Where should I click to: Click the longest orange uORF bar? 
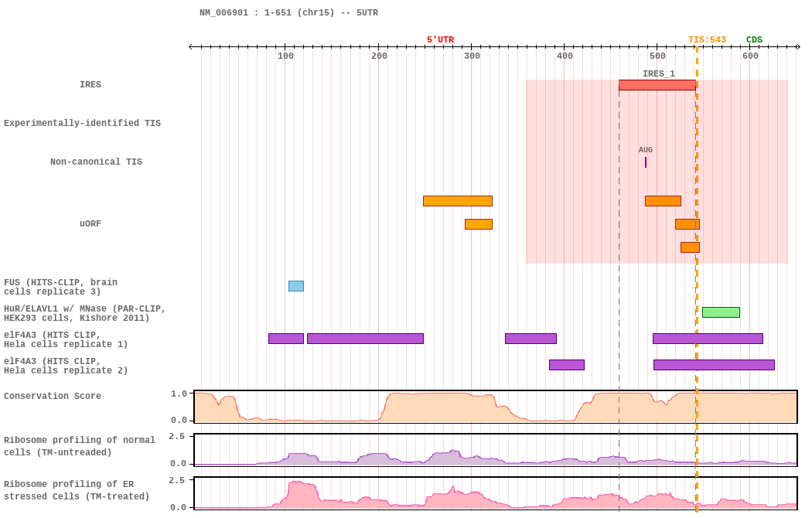coord(457,201)
